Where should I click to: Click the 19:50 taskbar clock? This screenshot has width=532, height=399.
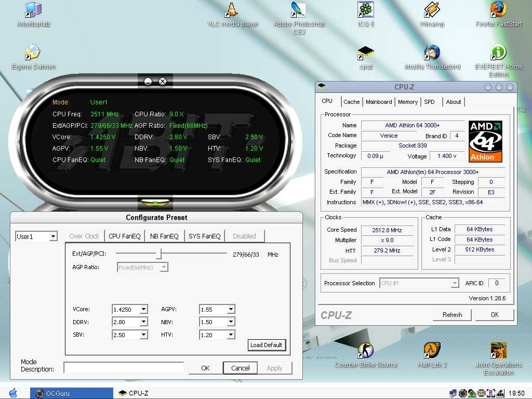tap(516, 393)
